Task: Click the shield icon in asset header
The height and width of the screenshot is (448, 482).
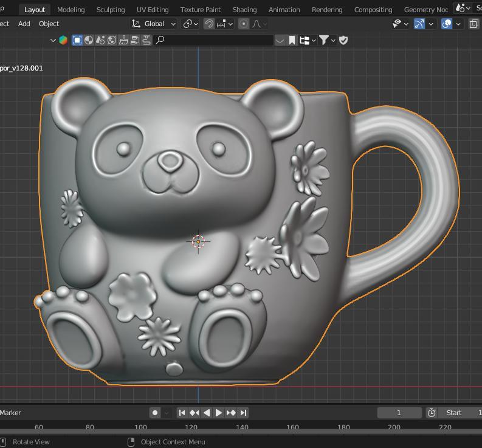Action: (343, 40)
